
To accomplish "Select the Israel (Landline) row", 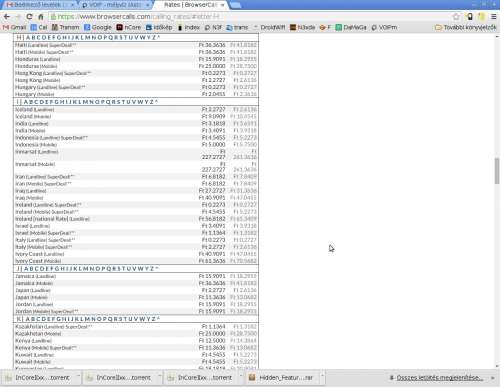I will 136,226.
